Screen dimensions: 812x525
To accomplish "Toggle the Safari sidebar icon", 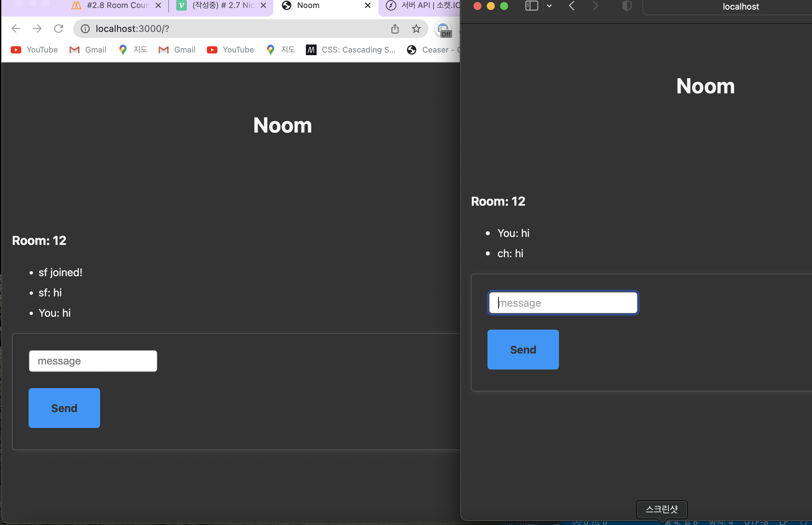I will [x=531, y=6].
